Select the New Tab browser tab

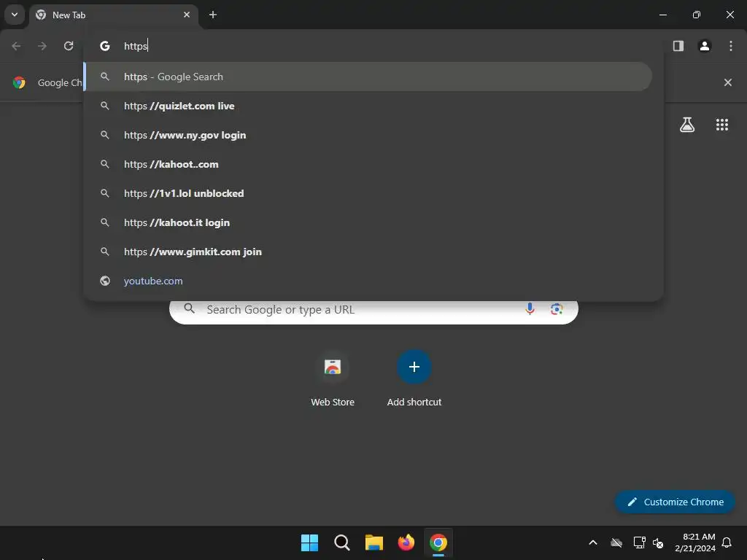pos(115,15)
